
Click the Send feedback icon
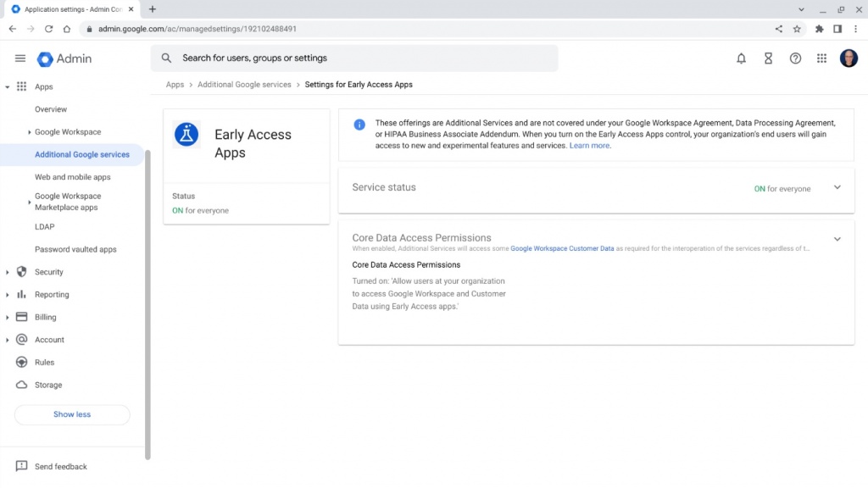tap(21, 466)
